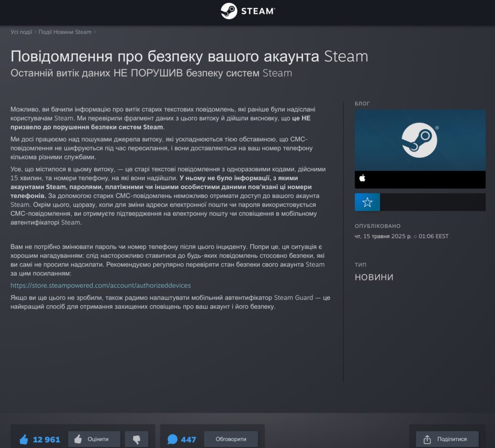495x448 pixels.
Task: Click the date 'чт, 15 травня 2025 р.'
Action: [383, 236]
